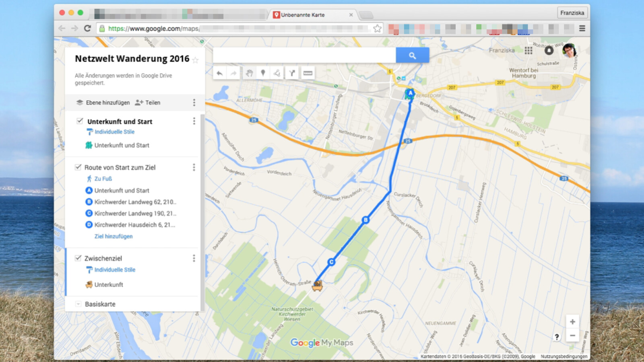Open the account profile picture

[570, 50]
